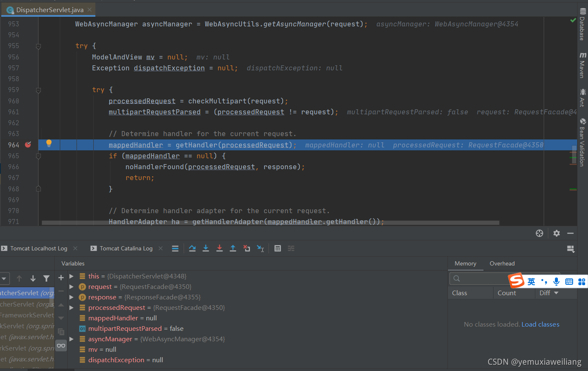Click the red Force Step Into icon
The height and width of the screenshot is (371, 588).
click(220, 248)
